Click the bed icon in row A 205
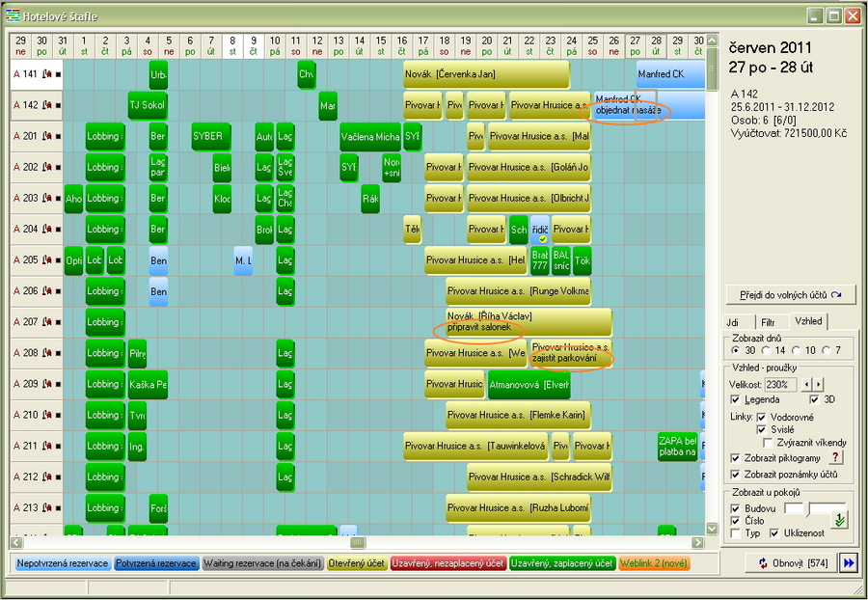This screenshot has width=868, height=600. pos(46,260)
